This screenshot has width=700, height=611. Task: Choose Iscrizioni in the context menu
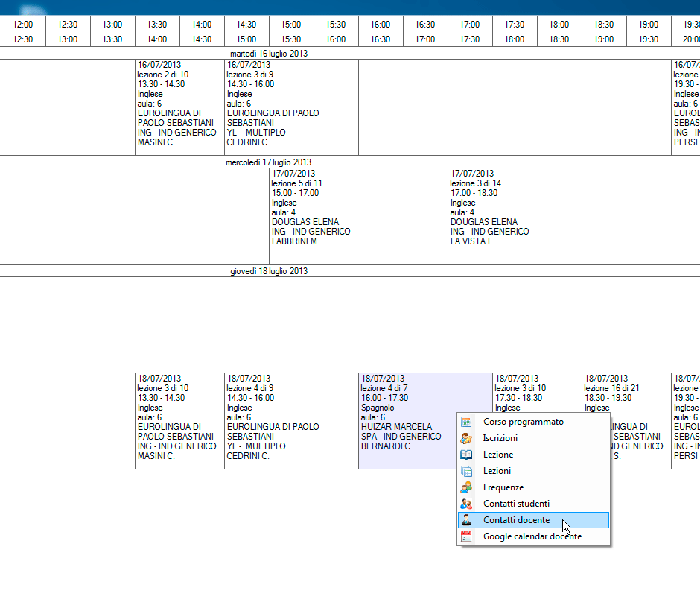[x=533, y=438]
